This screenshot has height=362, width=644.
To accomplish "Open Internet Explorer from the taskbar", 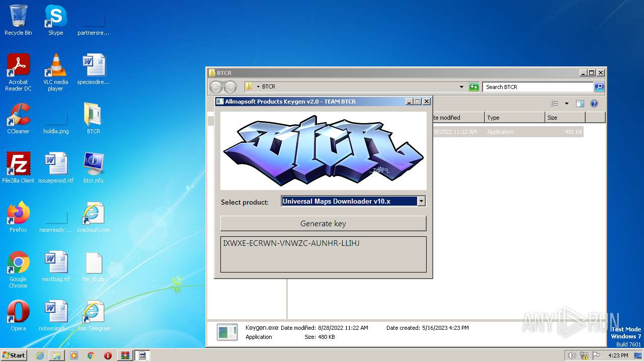I will click(x=40, y=355).
